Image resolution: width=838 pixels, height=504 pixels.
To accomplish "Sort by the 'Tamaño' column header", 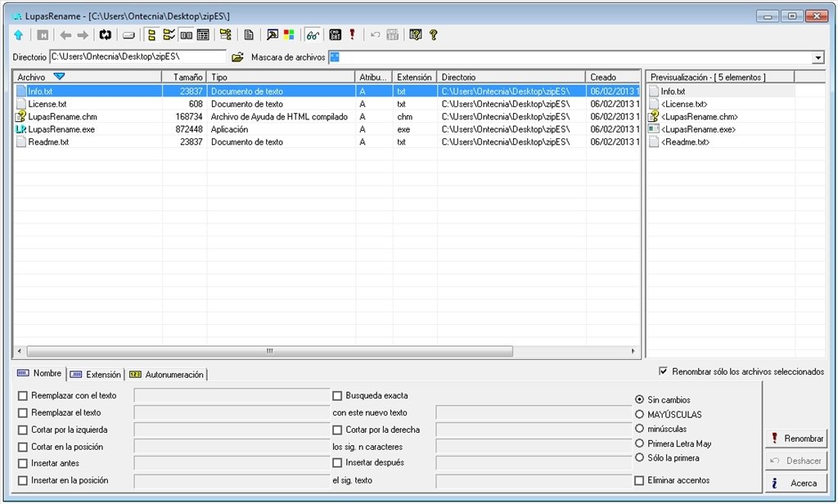I will pyautogui.click(x=184, y=77).
